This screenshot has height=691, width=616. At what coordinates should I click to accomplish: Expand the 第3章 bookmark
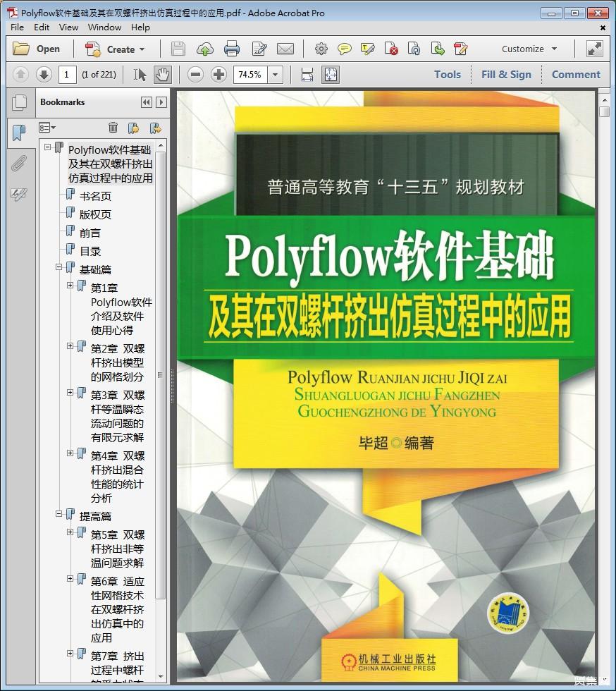coord(70,392)
